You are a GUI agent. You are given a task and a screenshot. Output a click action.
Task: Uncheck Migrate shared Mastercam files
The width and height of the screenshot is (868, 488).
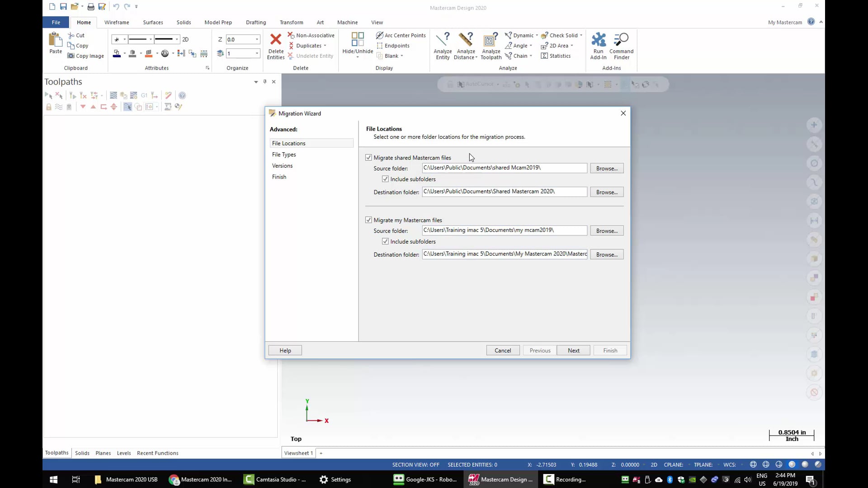click(x=368, y=158)
